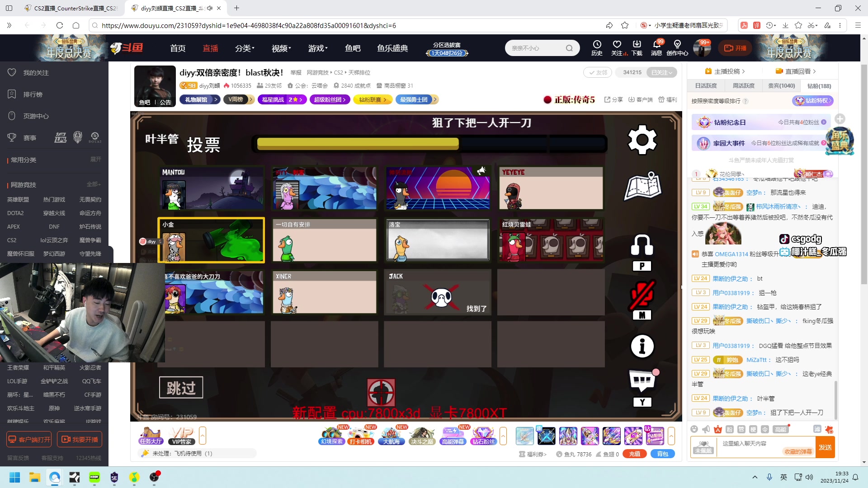Select the 周活跃度 tab
The height and width of the screenshot is (488, 868).
coord(743,86)
